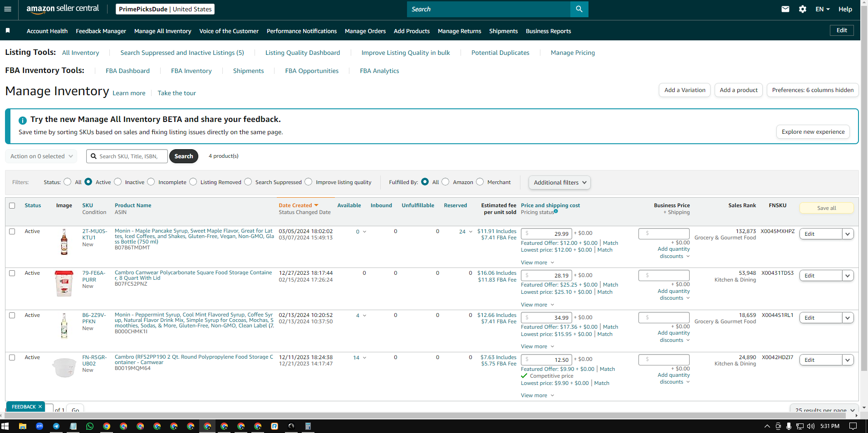This screenshot has height=433, width=868.
Task: Click the Date Created sort arrow
Action: (316, 205)
